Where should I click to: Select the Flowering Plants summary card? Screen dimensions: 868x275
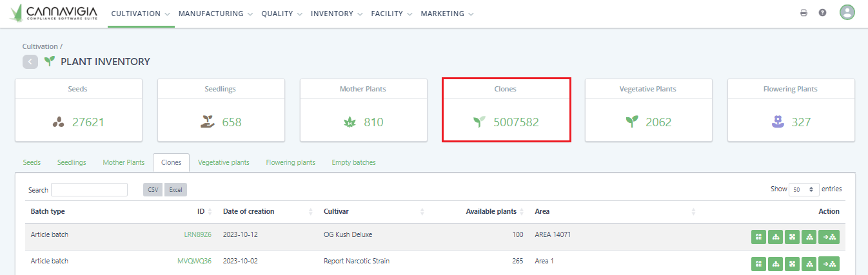click(791, 110)
